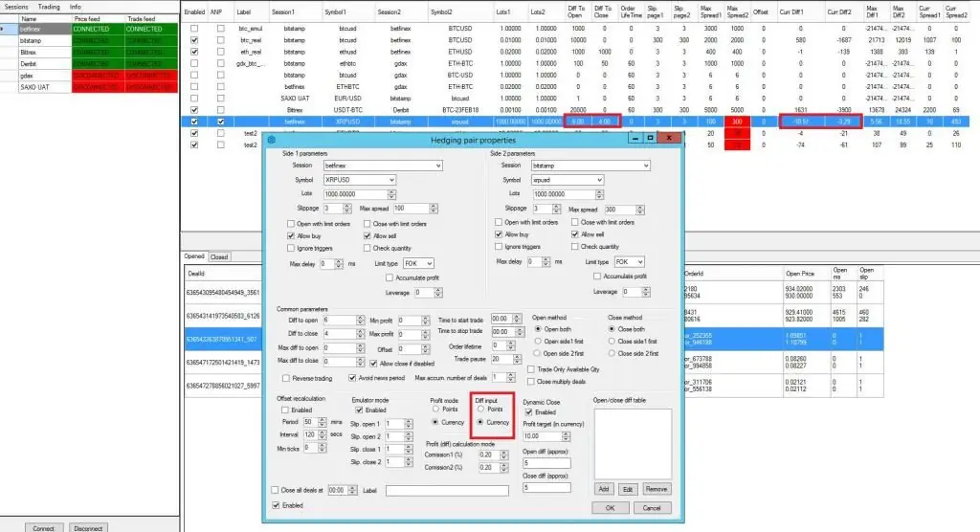Enable Close multiply deals checkbox
This screenshot has height=532, width=980.
click(x=530, y=382)
